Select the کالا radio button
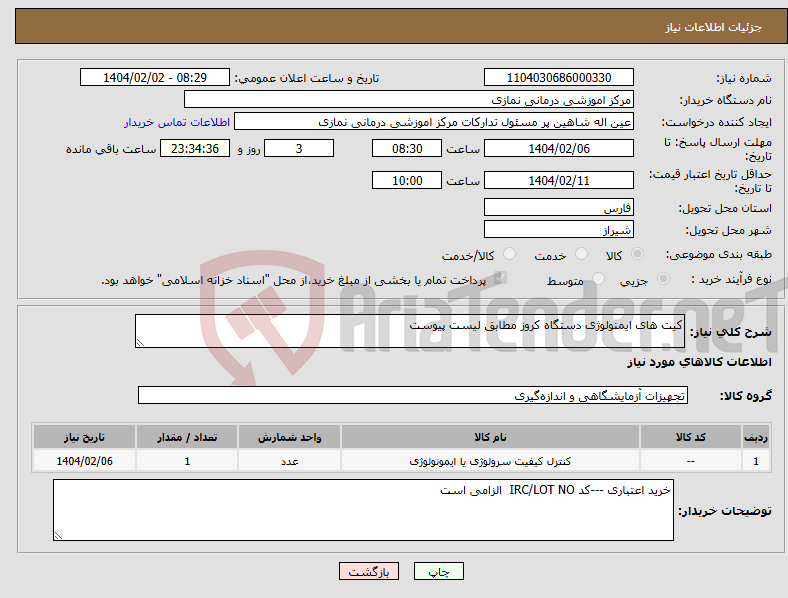Viewport: 788px width, 598px height. pyautogui.click(x=637, y=254)
